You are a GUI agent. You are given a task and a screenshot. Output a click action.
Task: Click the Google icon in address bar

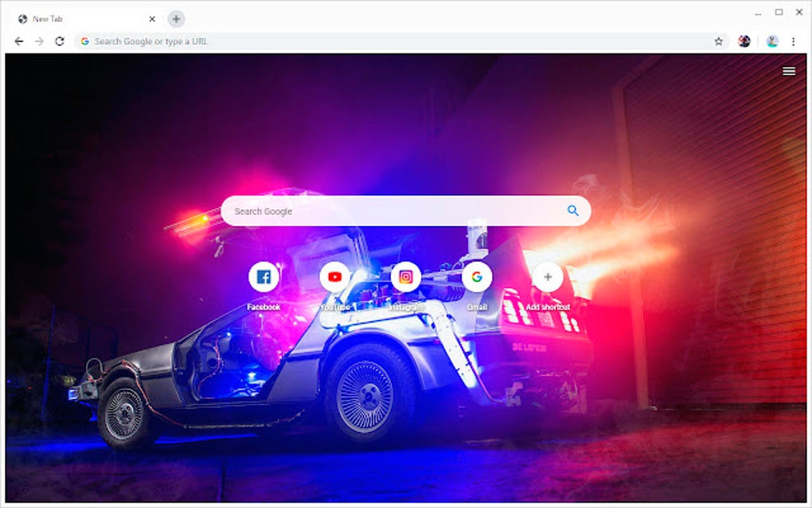click(85, 41)
